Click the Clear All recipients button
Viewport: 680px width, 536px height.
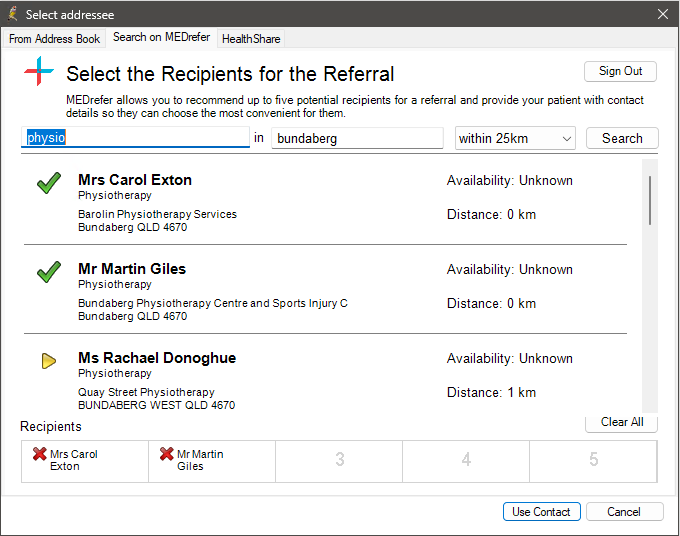[x=621, y=423]
